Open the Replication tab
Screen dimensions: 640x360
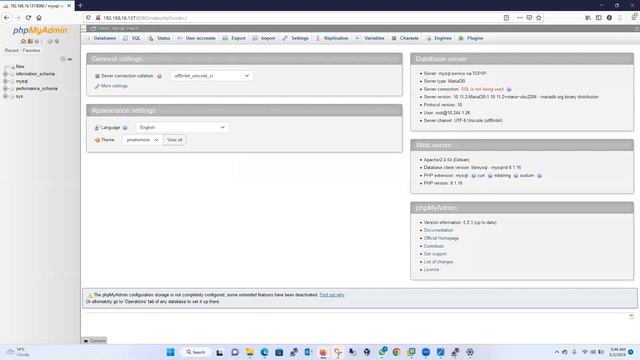[x=332, y=38]
